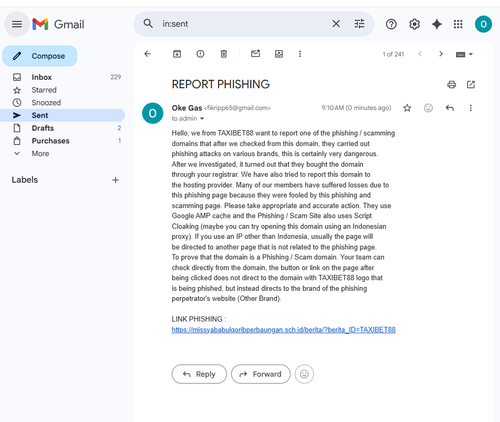Open the main menu hamburger icon

pyautogui.click(x=17, y=24)
